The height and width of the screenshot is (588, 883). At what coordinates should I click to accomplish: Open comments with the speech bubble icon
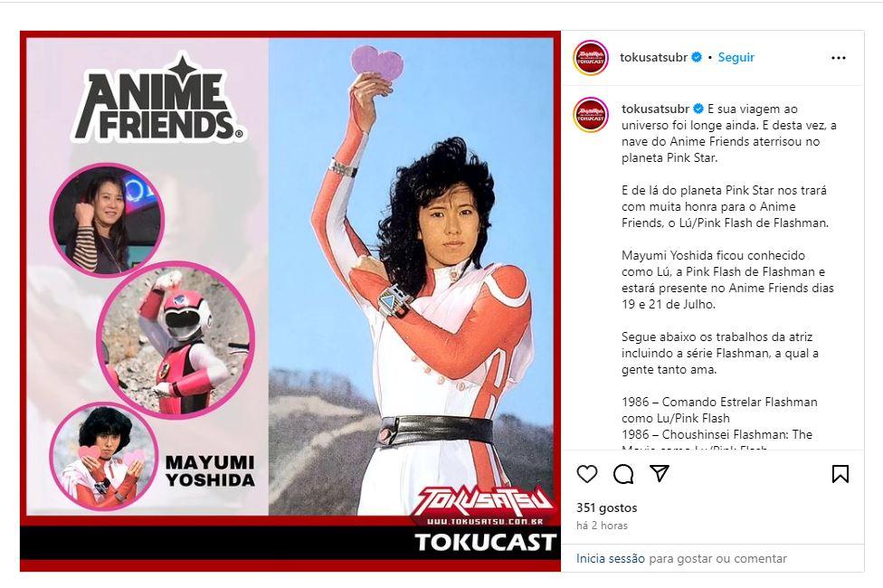point(623,474)
